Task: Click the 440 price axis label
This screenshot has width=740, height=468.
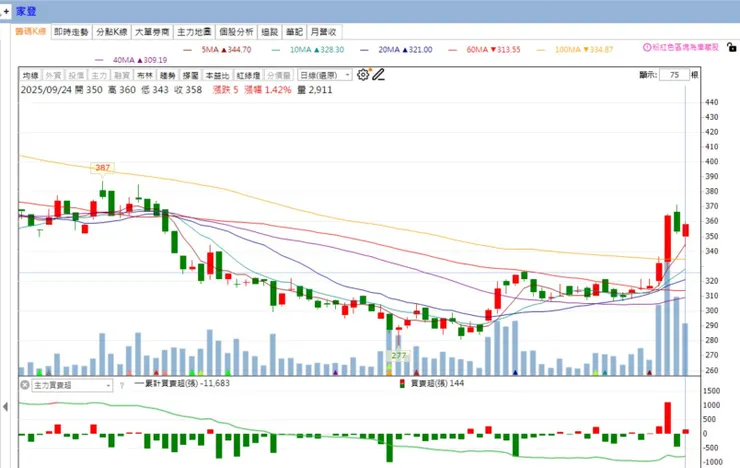Action: [711, 102]
